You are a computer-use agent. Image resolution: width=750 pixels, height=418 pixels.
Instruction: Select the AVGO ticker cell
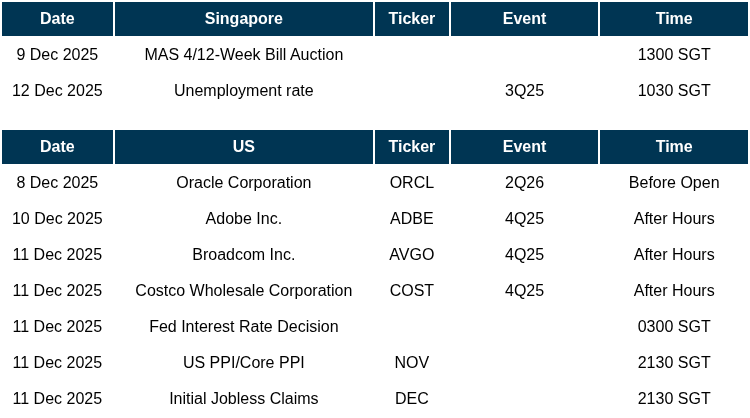(x=411, y=255)
